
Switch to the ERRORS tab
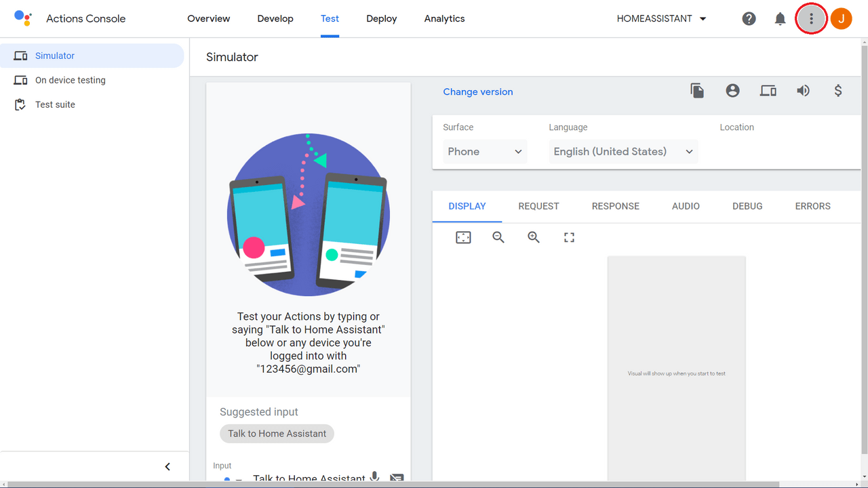click(x=812, y=206)
